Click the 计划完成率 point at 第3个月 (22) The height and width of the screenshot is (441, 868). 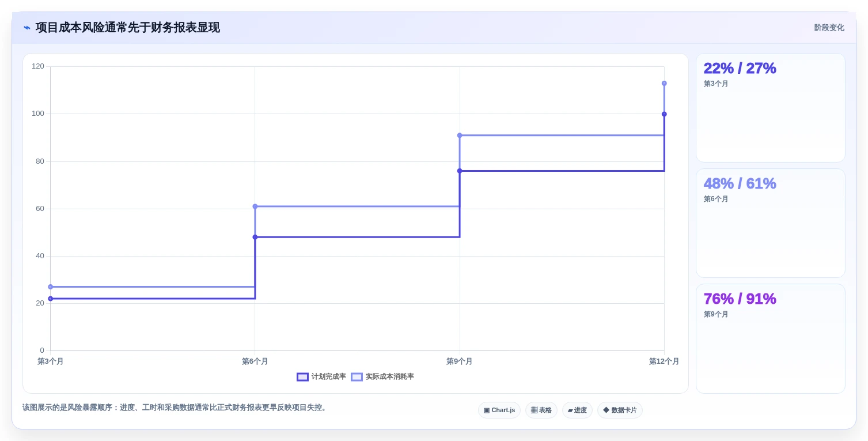[51, 299]
